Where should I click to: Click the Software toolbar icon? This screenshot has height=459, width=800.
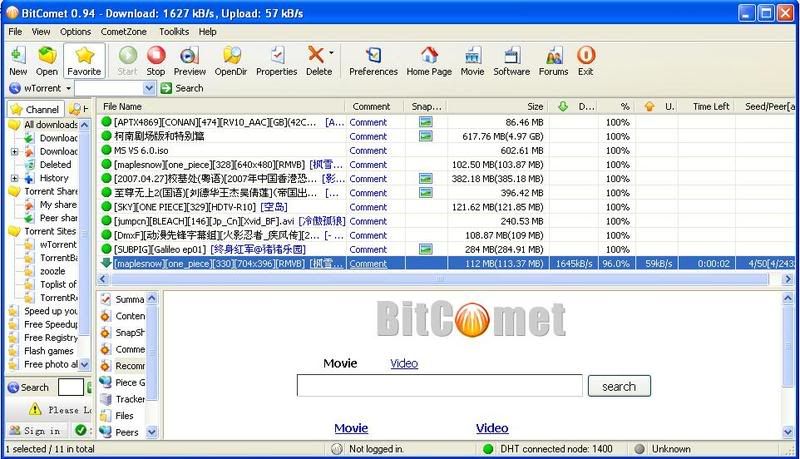point(512,55)
